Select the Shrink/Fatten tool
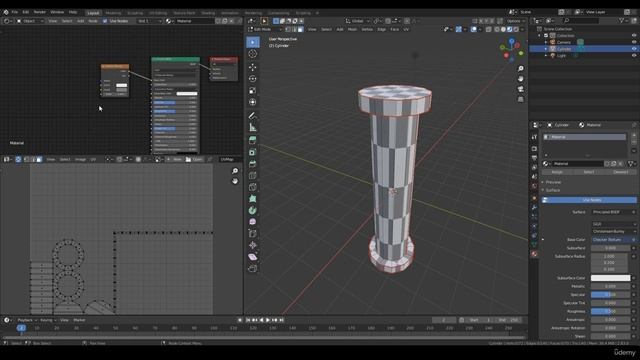The image size is (640, 360). click(253, 245)
